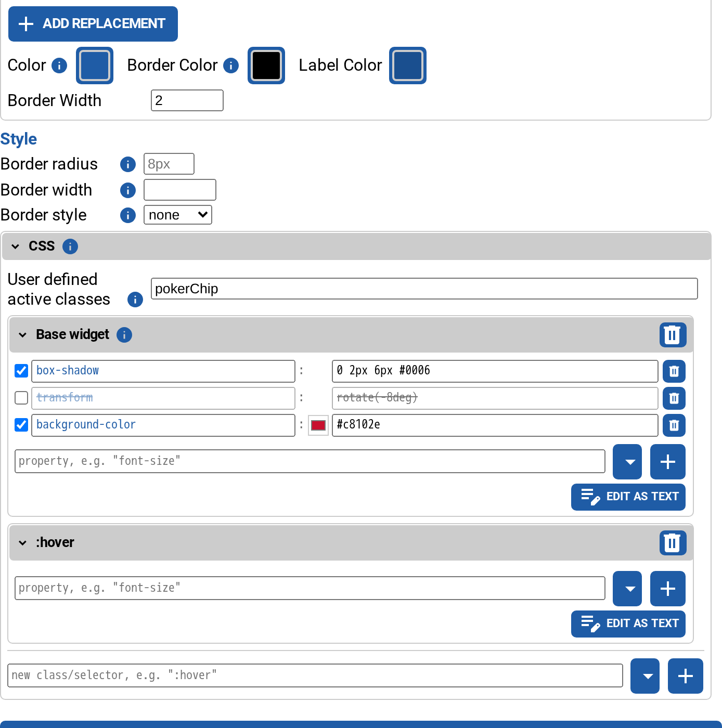This screenshot has height=728, width=722.
Task: Open the Border style dropdown
Action: coord(178,215)
